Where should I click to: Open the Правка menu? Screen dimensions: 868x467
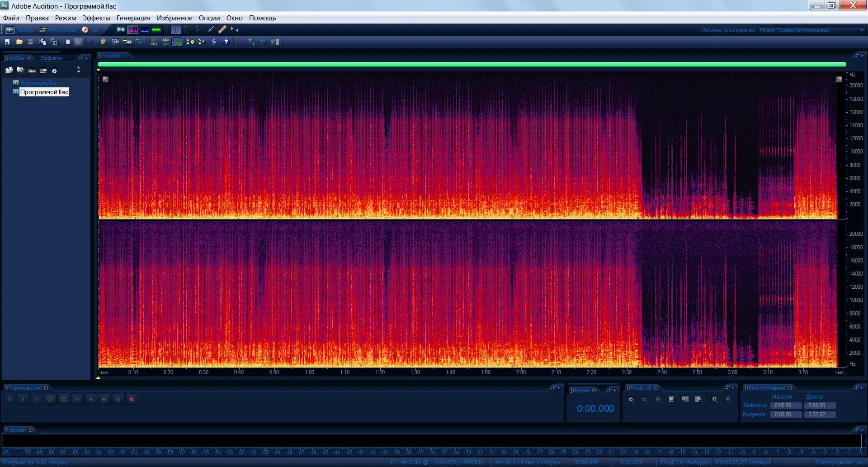click(x=37, y=18)
